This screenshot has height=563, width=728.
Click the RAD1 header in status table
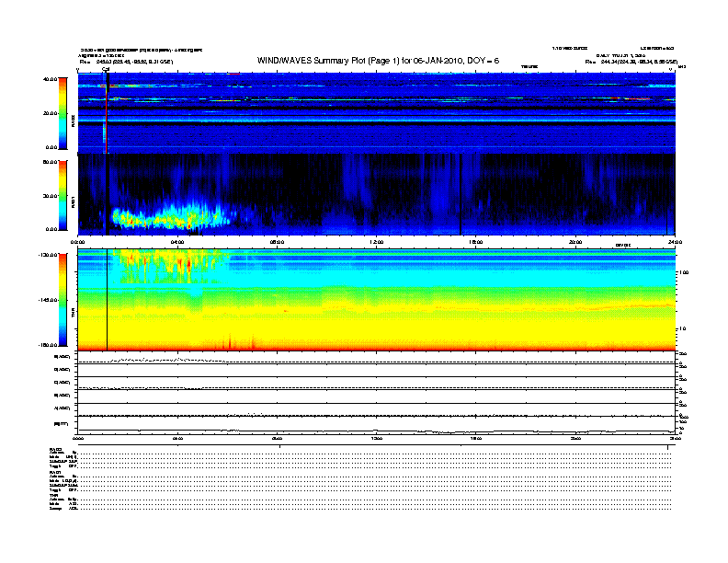click(x=55, y=473)
